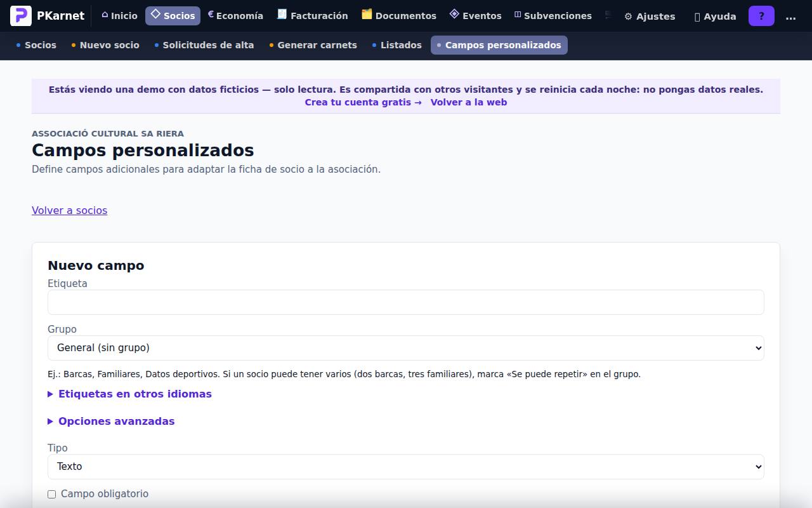
Task: Click Volver a socios link
Action: point(70,210)
